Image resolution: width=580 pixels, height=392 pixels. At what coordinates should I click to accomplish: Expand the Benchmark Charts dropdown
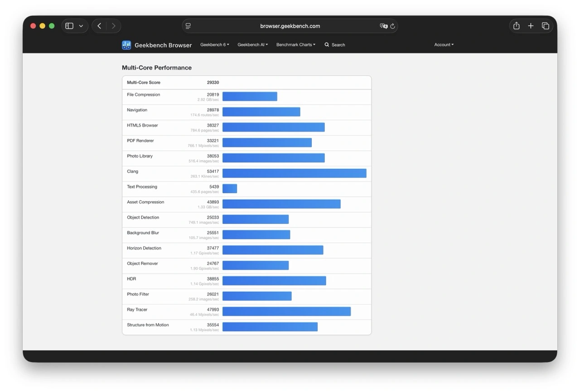pyautogui.click(x=295, y=45)
